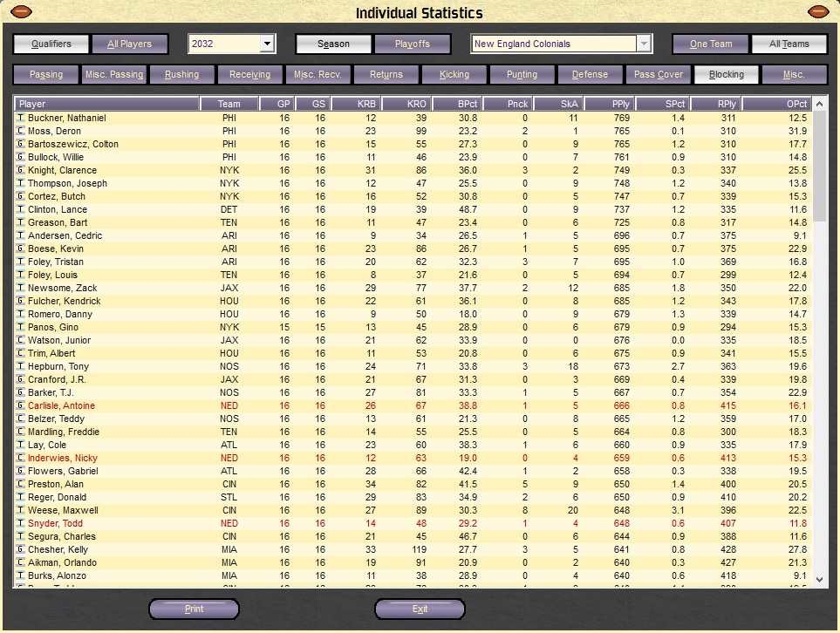This screenshot has height=633, width=840.
Task: Switch to the Kicking statistics tab
Action: 454,74
